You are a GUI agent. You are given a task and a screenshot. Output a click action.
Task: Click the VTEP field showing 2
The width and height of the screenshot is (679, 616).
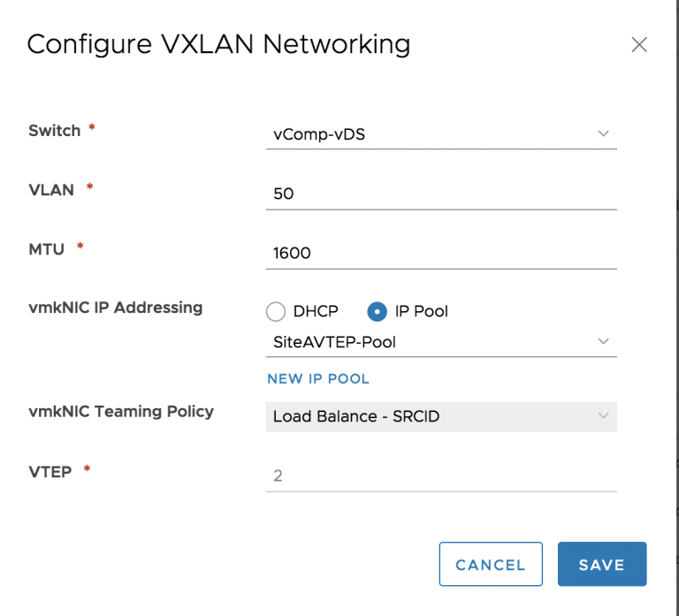440,475
